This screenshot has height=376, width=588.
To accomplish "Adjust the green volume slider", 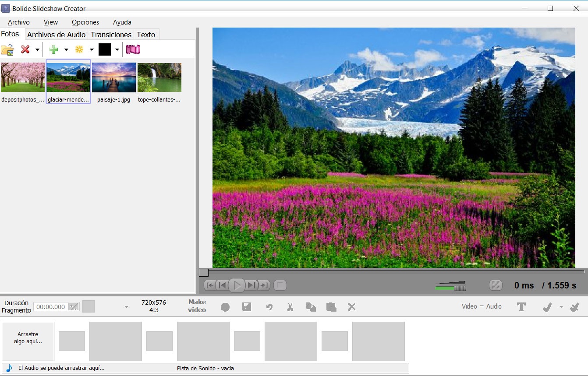I will tap(450, 287).
